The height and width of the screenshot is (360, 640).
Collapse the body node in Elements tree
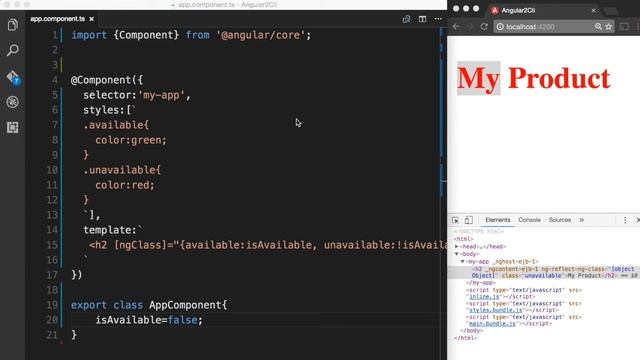457,254
